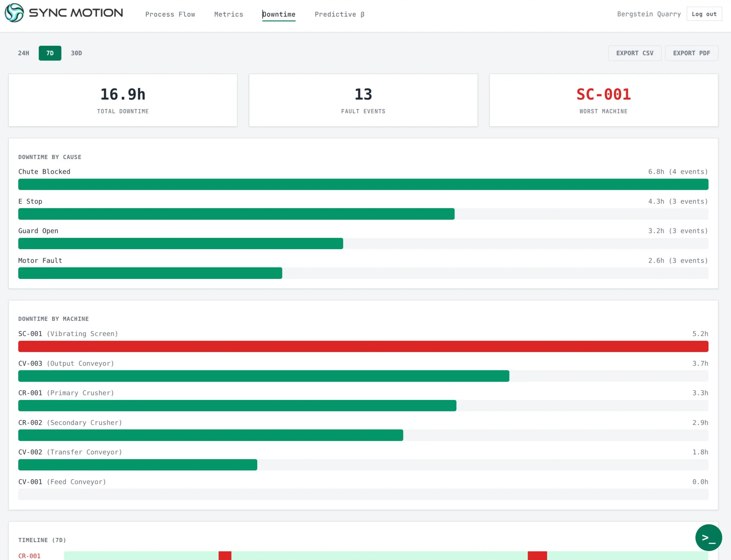This screenshot has width=731, height=560.
Task: Click the second red CR-001 timeline marker
Action: click(x=537, y=556)
